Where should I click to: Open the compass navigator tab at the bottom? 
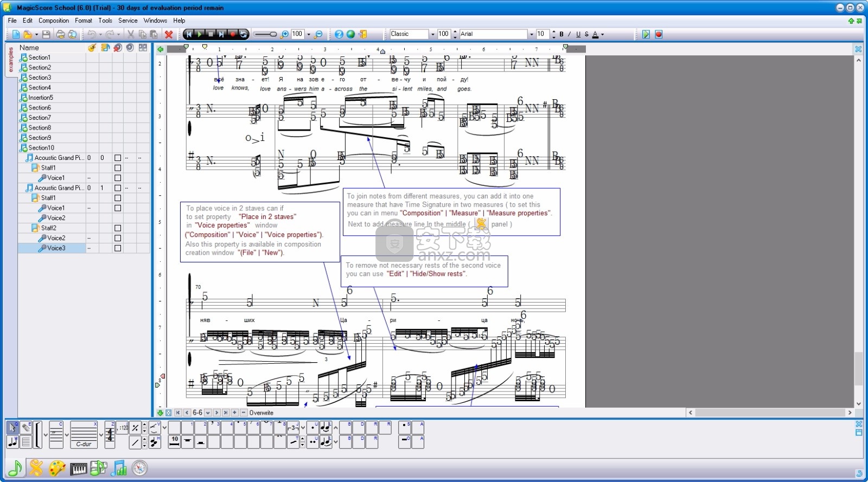(140, 467)
